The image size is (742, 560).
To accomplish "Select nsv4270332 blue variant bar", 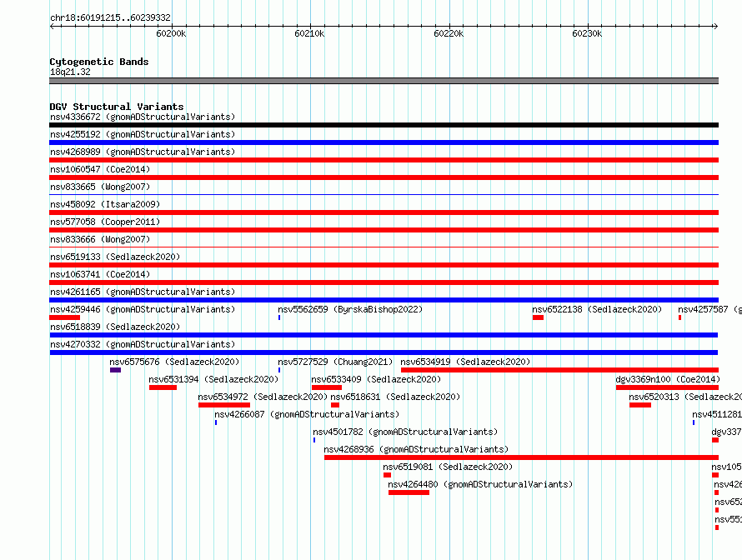I will (x=384, y=352).
